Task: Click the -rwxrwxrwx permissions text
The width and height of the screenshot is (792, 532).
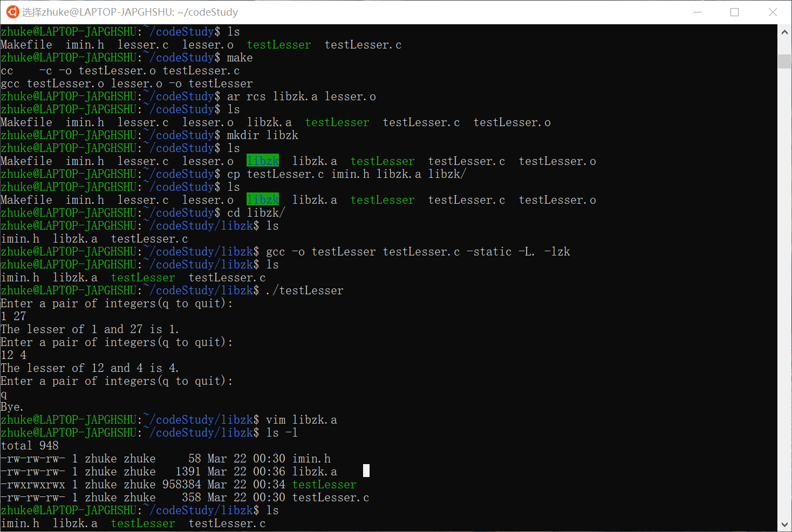Action: 33,485
